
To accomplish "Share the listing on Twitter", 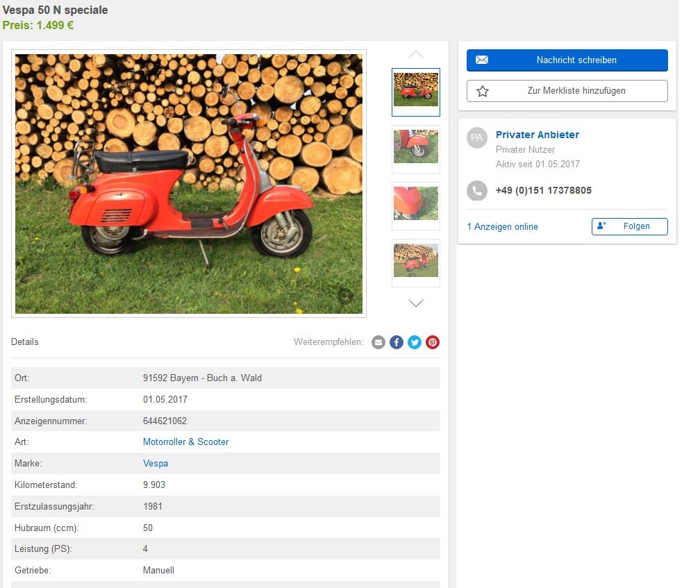I will 415,342.
